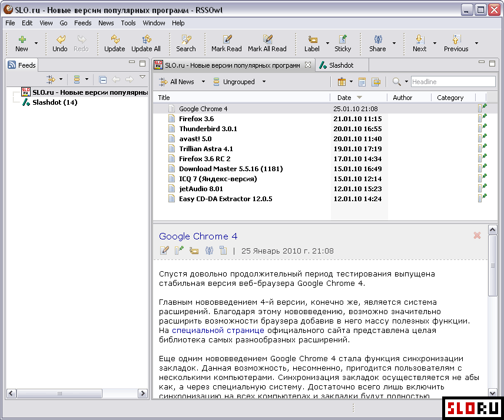The image size is (504, 420).
Task: Click the article scrollbar down arrow
Action: 492,393
